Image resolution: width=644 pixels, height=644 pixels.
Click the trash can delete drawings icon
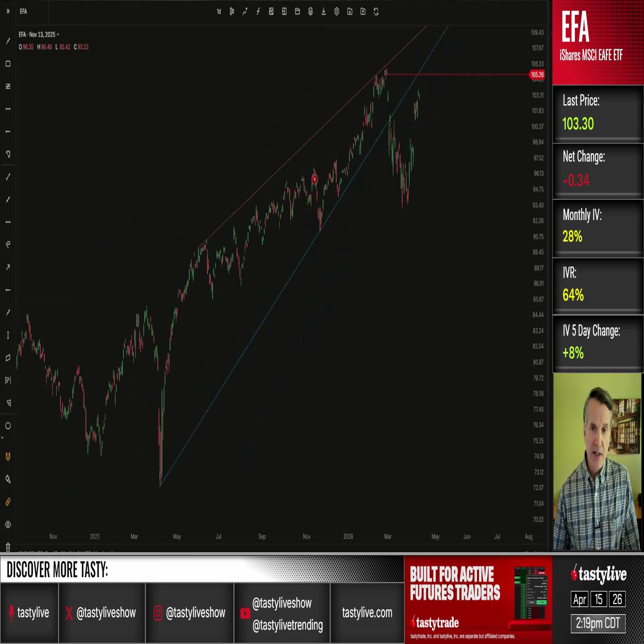[8, 547]
